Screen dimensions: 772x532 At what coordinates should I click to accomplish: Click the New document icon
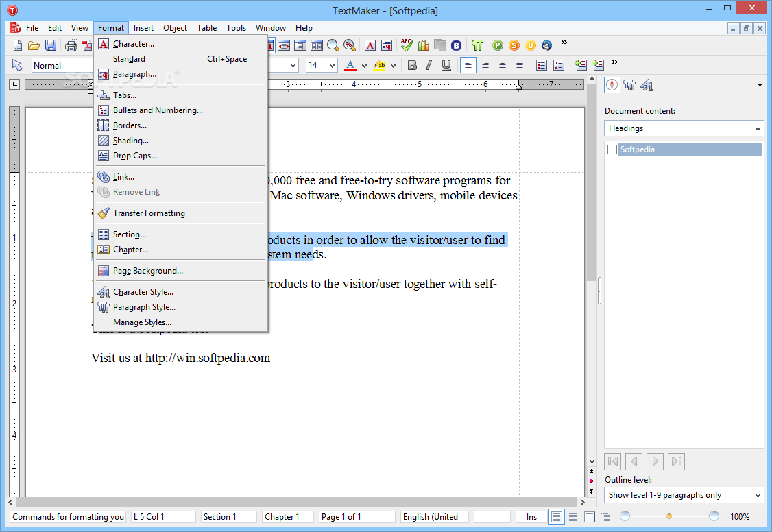(18, 46)
